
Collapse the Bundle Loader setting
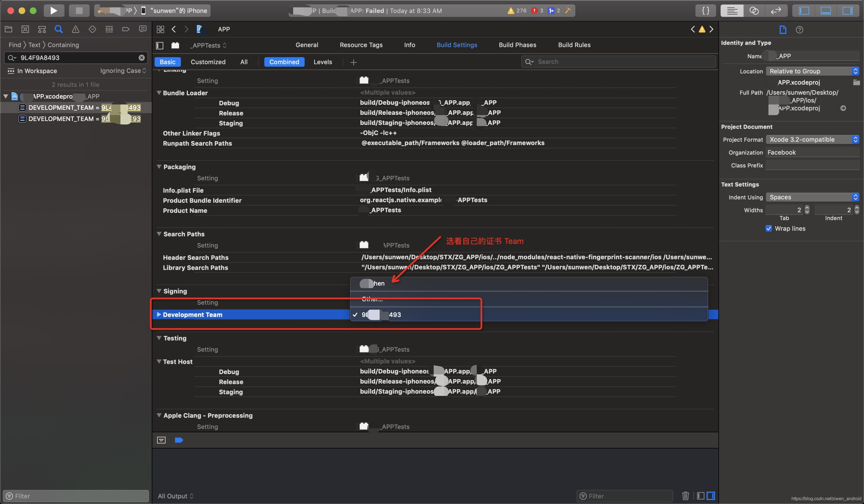tap(159, 93)
